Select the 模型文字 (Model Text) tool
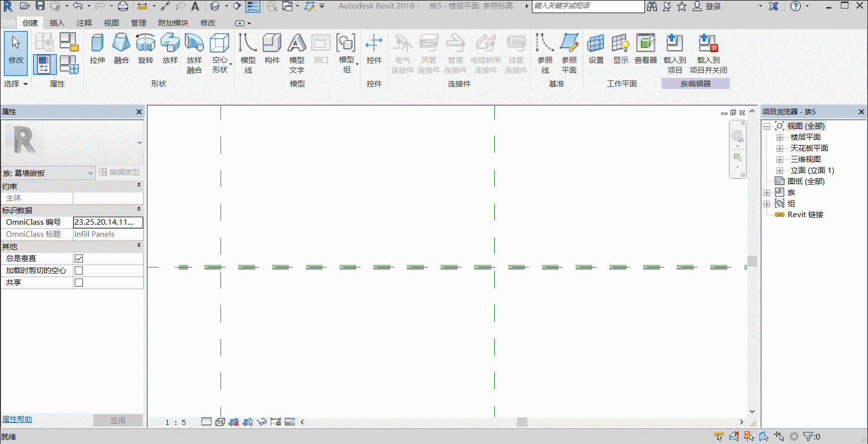Image resolution: width=868 pixels, height=444 pixels. pyautogui.click(x=296, y=53)
